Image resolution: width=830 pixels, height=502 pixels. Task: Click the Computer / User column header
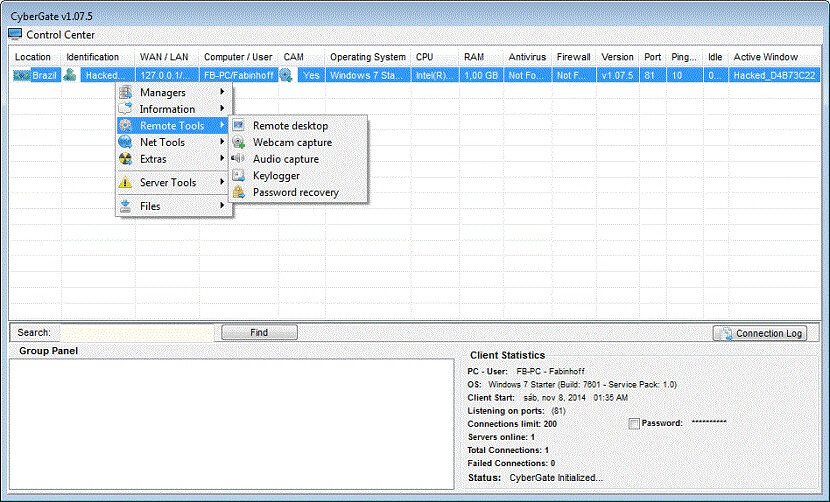pos(239,57)
